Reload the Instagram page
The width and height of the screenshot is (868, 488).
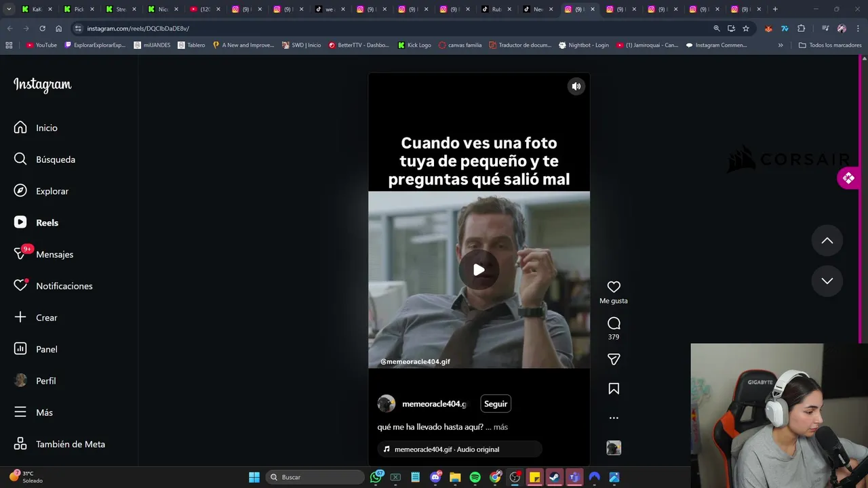tap(42, 28)
